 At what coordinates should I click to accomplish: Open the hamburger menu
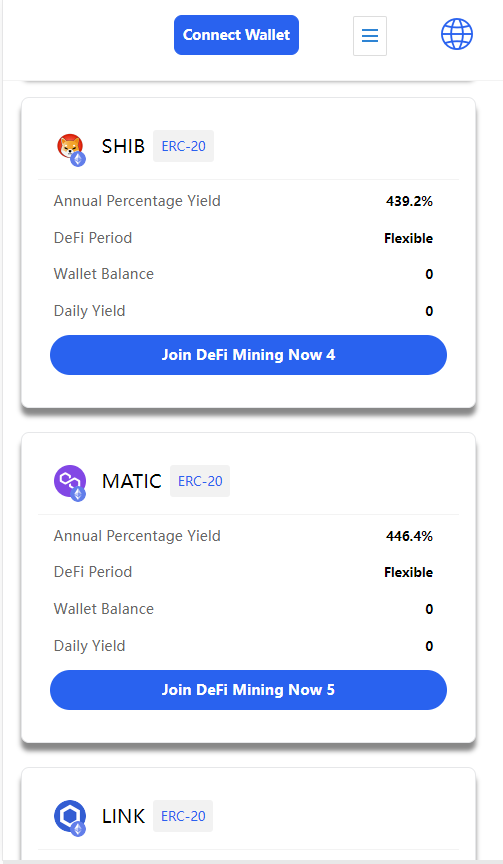(370, 36)
